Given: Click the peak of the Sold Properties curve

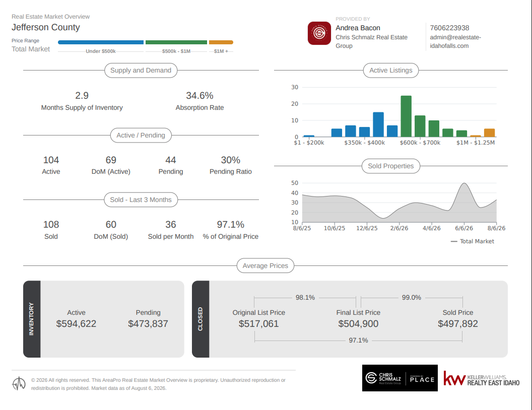Looking at the screenshot, I should [464, 183].
